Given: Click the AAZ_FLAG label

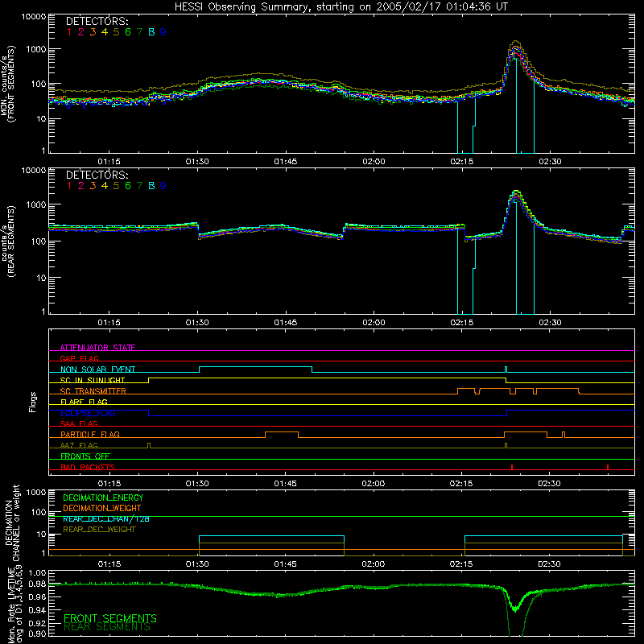Looking at the screenshot, I should coord(79,445).
